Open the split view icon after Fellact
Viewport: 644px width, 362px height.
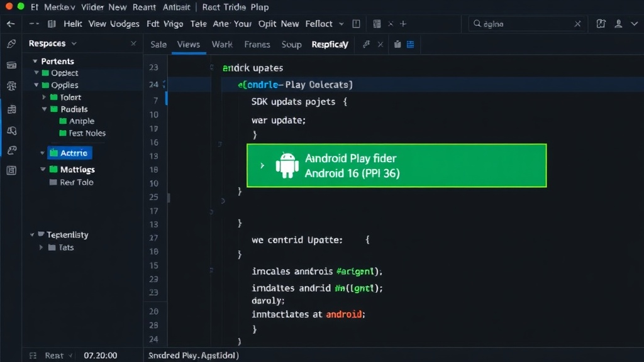point(356,24)
